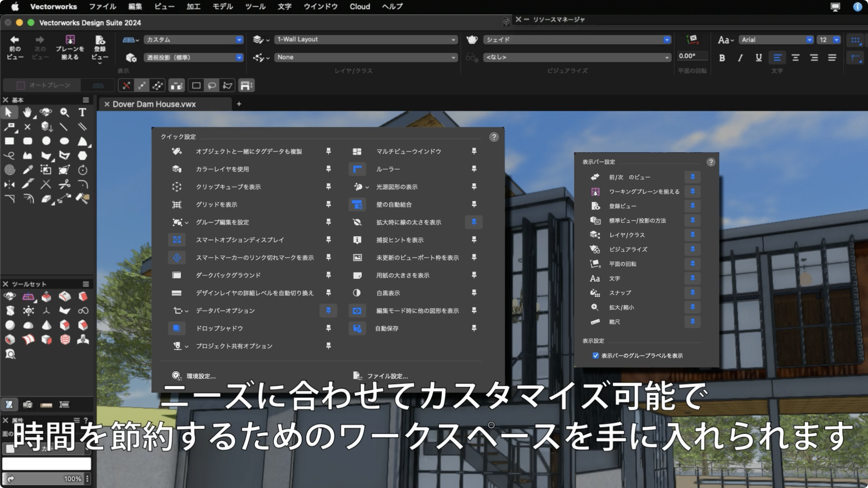Open 環境設定... preferences
The height and width of the screenshot is (488, 868).
point(194,376)
